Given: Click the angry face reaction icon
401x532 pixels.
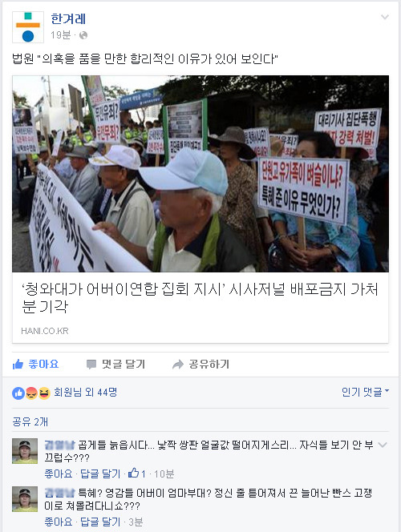Looking at the screenshot, I should pos(31,393).
